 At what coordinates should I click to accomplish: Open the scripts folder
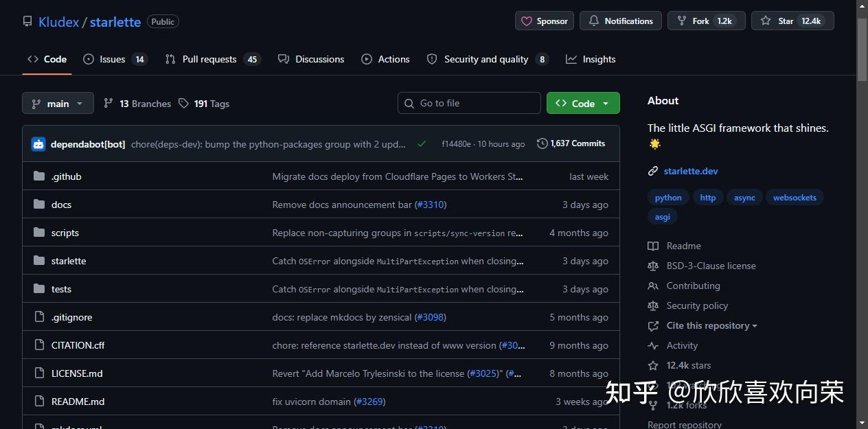pos(65,233)
